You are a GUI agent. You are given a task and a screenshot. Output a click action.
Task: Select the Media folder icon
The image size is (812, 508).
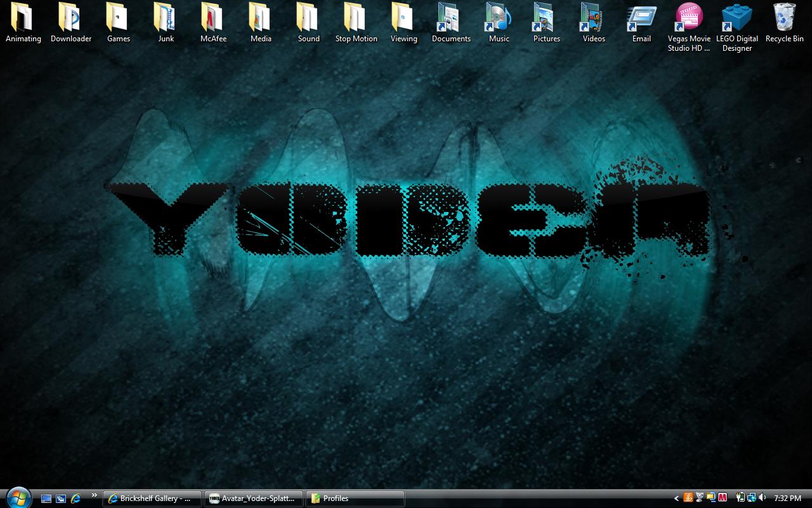[x=261, y=23]
